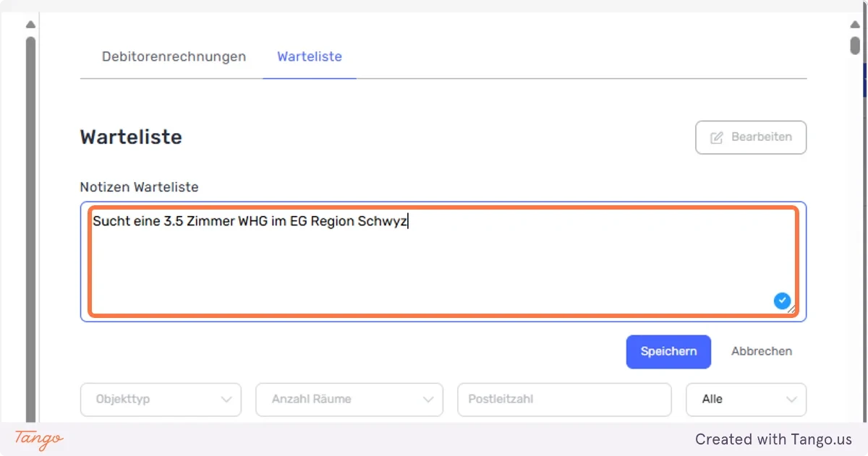The width and height of the screenshot is (868, 456).
Task: Expand the Anzahl Räume dropdown
Action: click(349, 399)
